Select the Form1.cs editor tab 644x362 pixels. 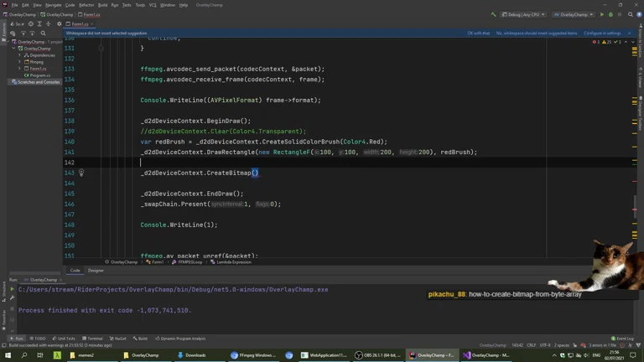[x=80, y=23]
